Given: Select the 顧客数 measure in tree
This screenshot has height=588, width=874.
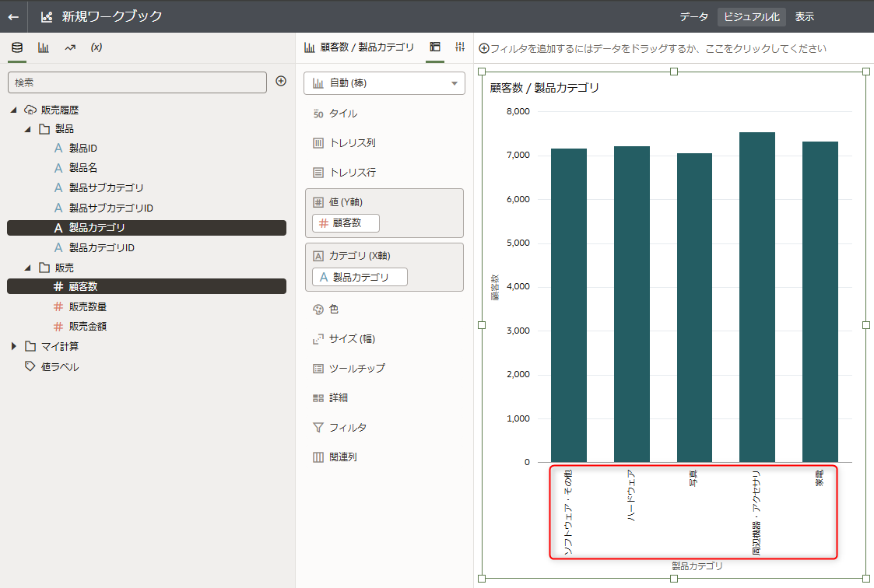Looking at the screenshot, I should [146, 286].
